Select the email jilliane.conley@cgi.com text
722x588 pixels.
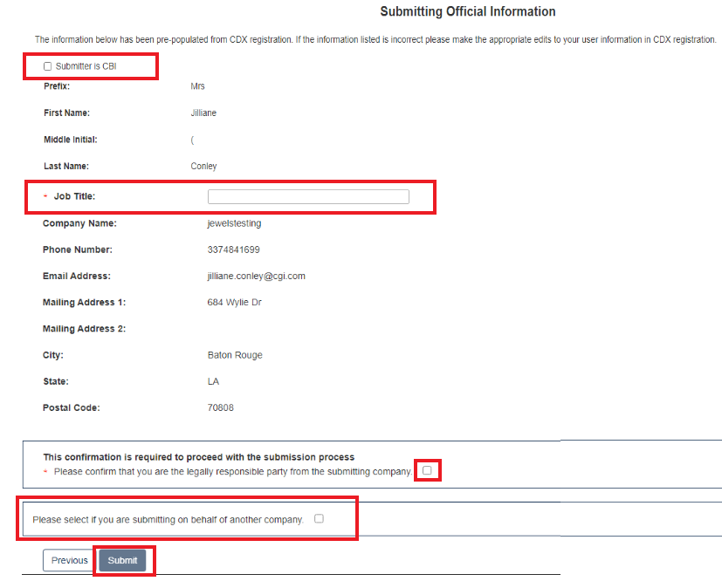pyautogui.click(x=256, y=276)
